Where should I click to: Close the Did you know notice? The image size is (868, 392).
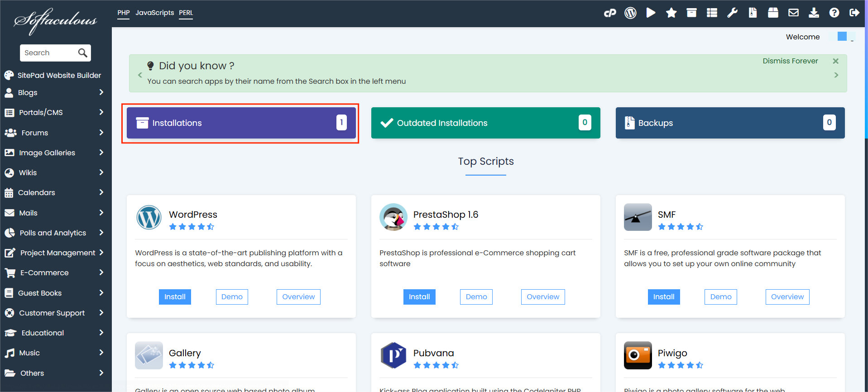(836, 61)
